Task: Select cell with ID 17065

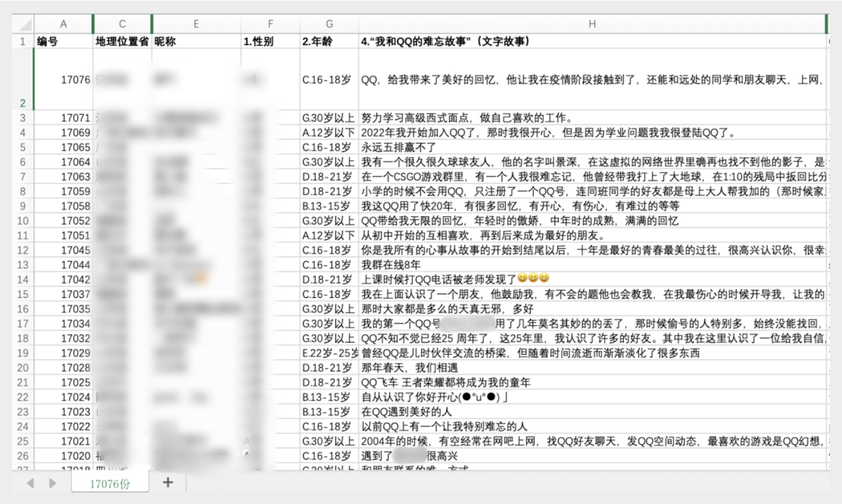Action: 63,147
